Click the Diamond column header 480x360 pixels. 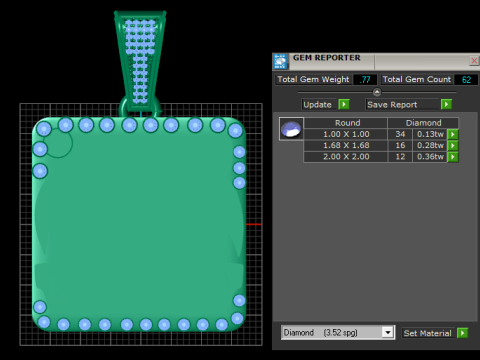pyautogui.click(x=423, y=123)
